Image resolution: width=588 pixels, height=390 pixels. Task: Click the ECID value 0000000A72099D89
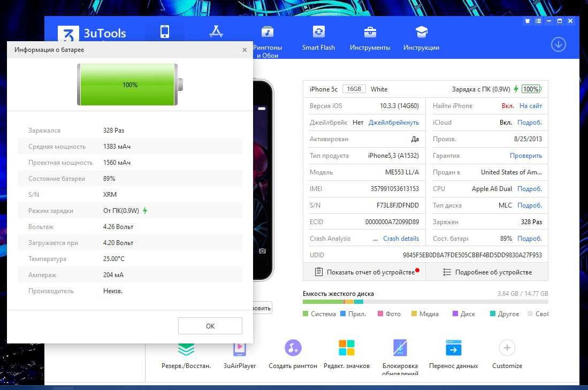[392, 221]
